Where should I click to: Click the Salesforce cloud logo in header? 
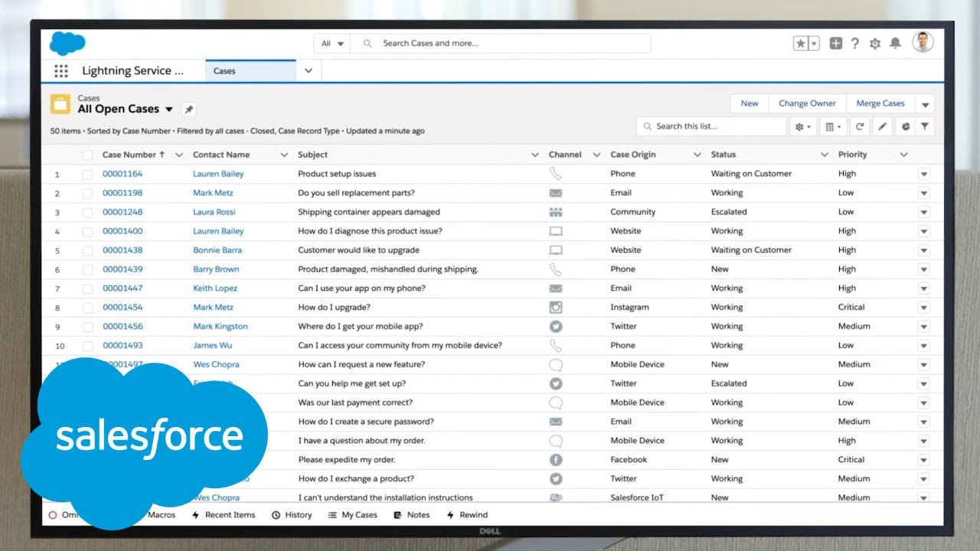(x=67, y=44)
